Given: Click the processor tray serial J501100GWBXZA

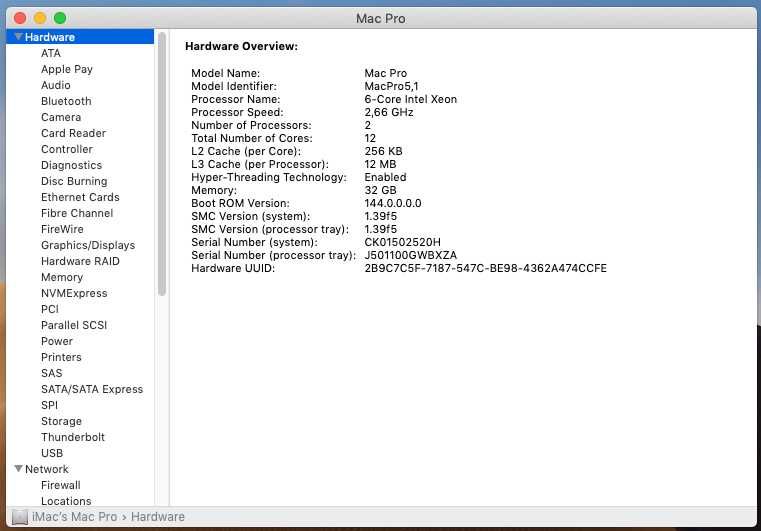Looking at the screenshot, I should click(411, 255).
